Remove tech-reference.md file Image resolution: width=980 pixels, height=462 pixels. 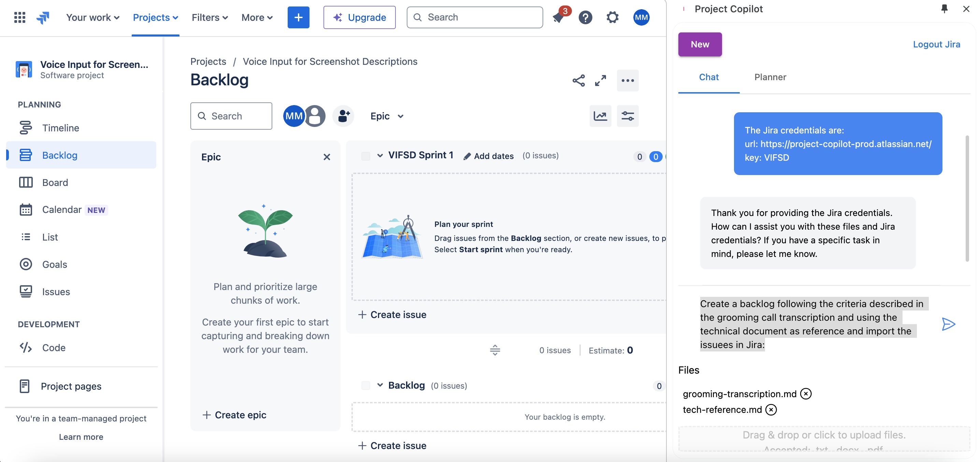771,409
